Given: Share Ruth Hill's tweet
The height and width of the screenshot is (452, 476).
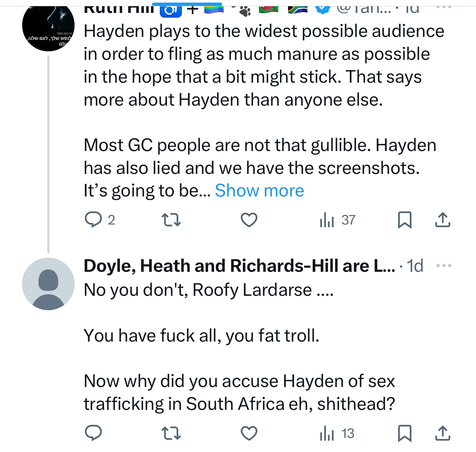Looking at the screenshot, I should click(x=442, y=220).
